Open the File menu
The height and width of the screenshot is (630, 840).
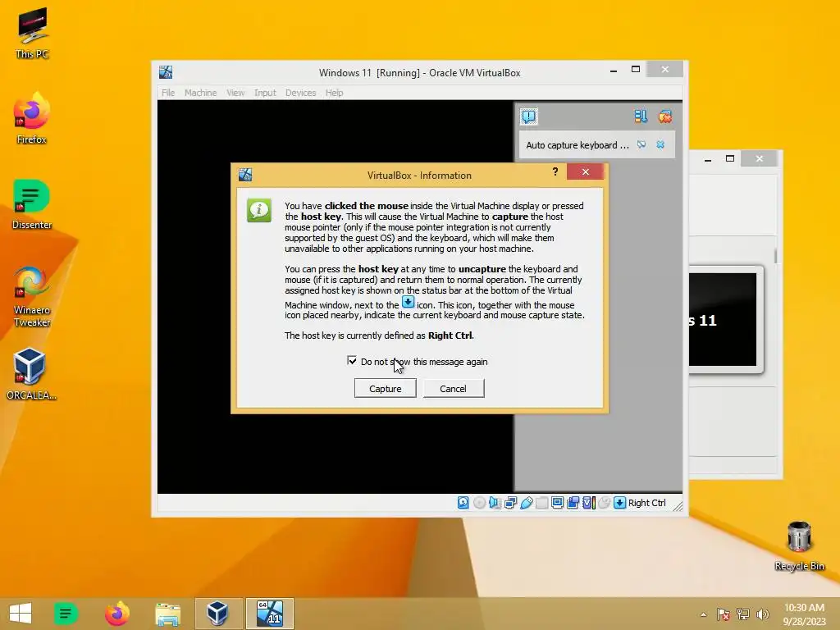[x=168, y=93]
